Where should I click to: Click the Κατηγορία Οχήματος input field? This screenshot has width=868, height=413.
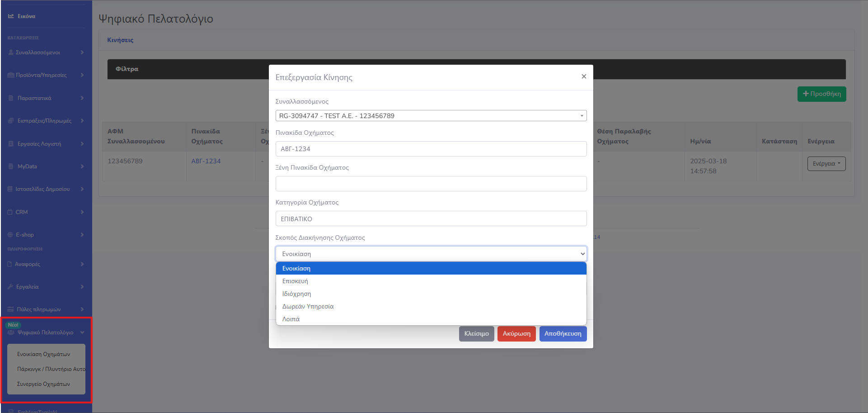pos(431,218)
